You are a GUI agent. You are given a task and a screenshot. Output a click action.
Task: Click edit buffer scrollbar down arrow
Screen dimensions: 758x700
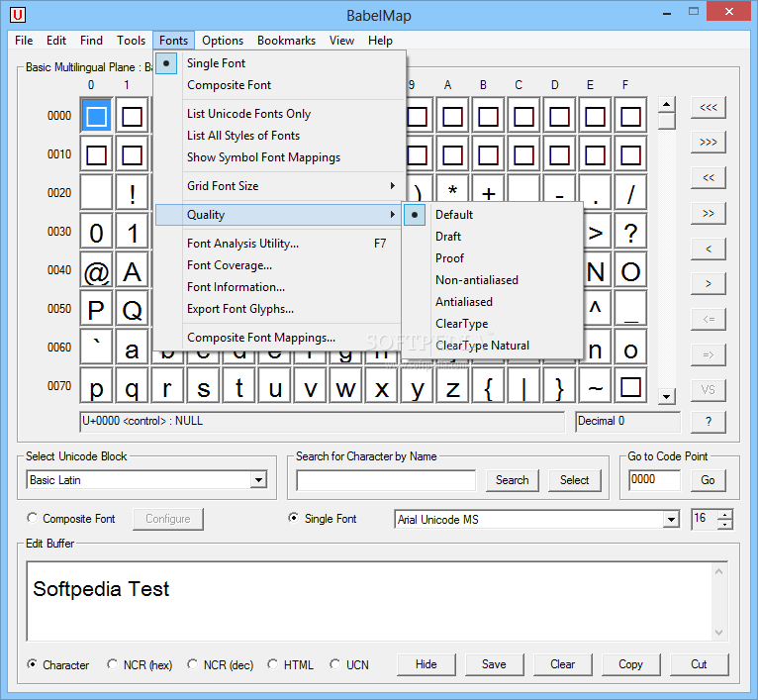pyautogui.click(x=718, y=633)
